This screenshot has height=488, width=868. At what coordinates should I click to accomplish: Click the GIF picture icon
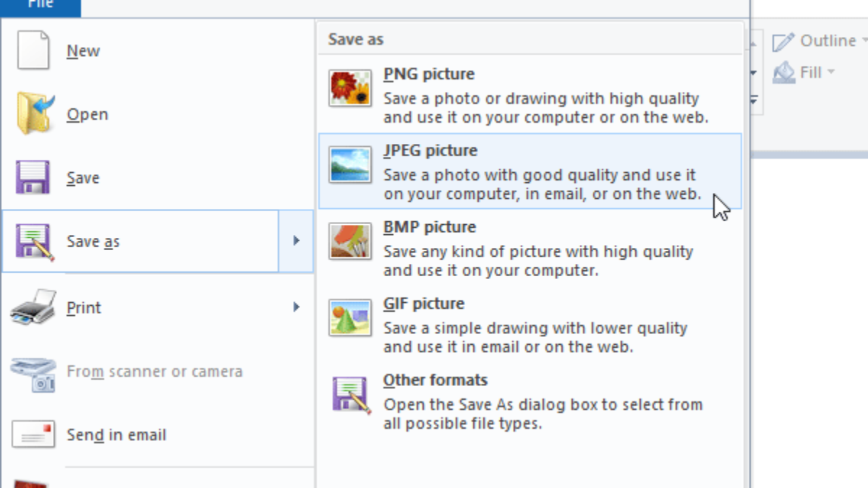[350, 316]
